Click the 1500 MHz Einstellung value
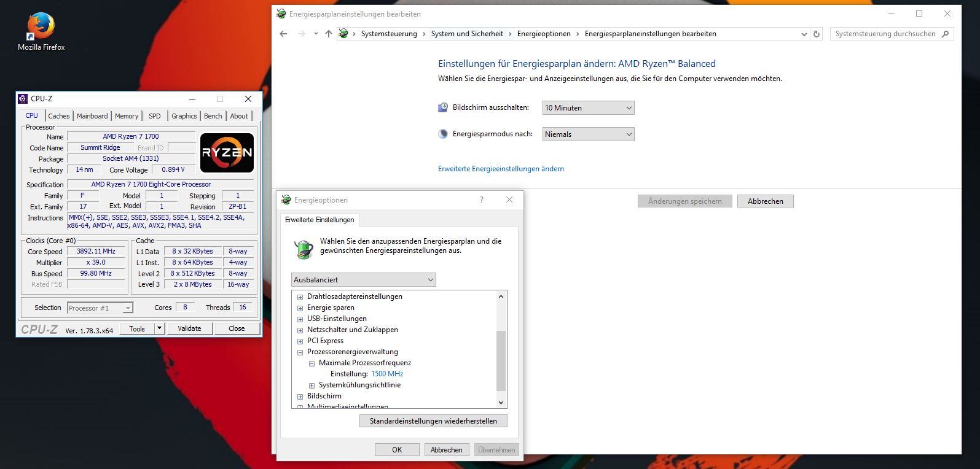Screen dimensions: 980x469 click(x=387, y=374)
